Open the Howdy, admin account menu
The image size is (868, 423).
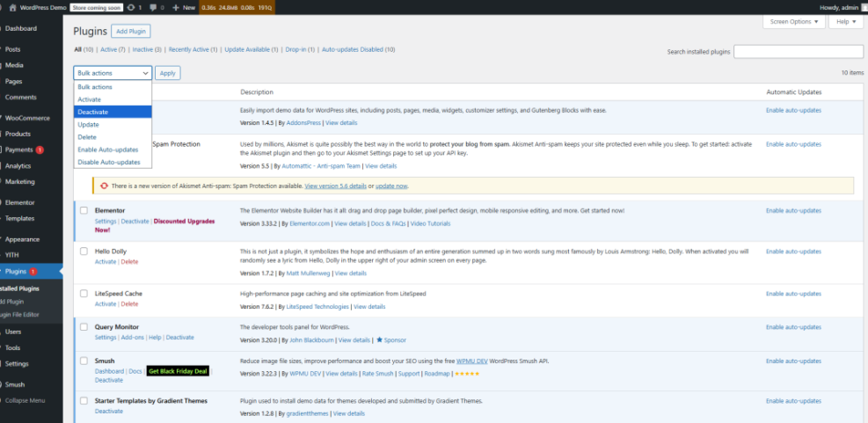point(842,8)
